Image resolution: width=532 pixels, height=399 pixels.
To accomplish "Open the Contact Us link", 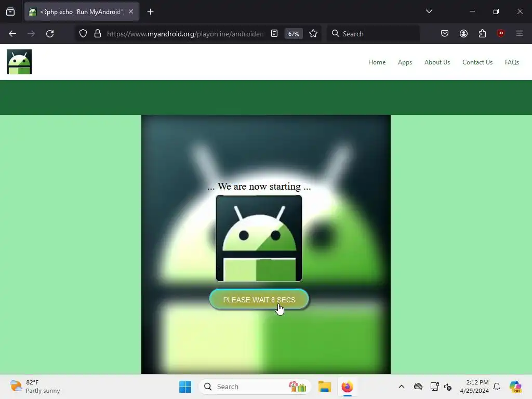I will (x=477, y=62).
